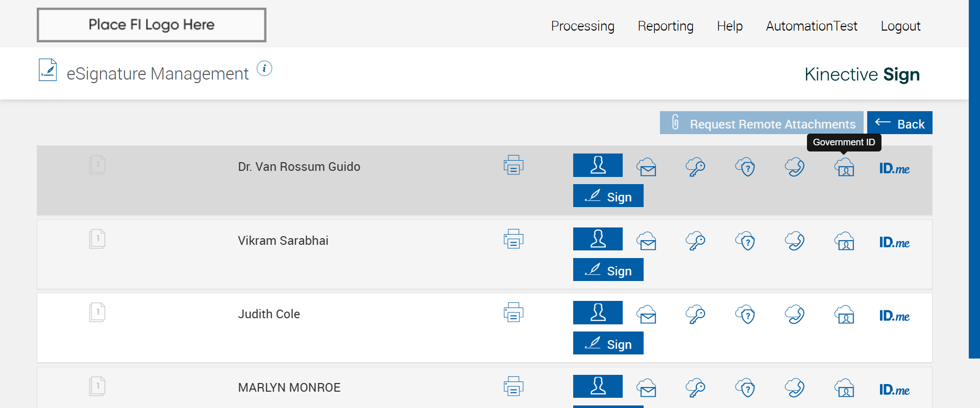Choose the phone icon in Vikram Sarabhai's row

795,241
